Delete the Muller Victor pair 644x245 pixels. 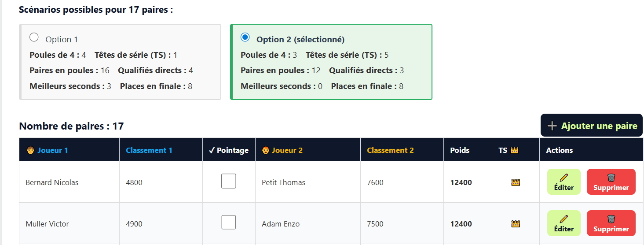pos(611,223)
